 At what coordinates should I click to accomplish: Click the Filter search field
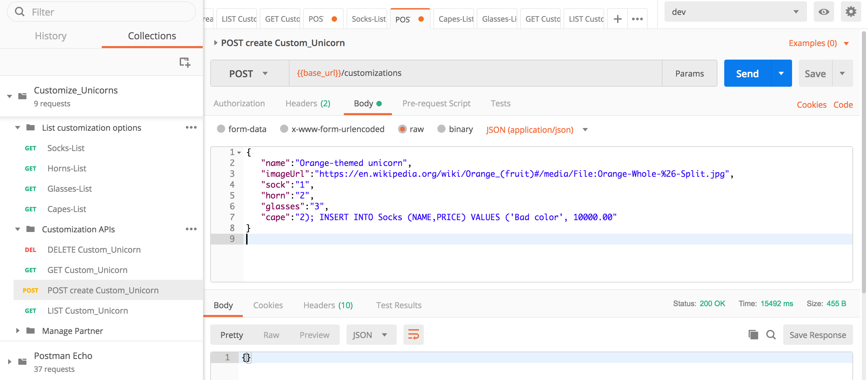tap(101, 12)
